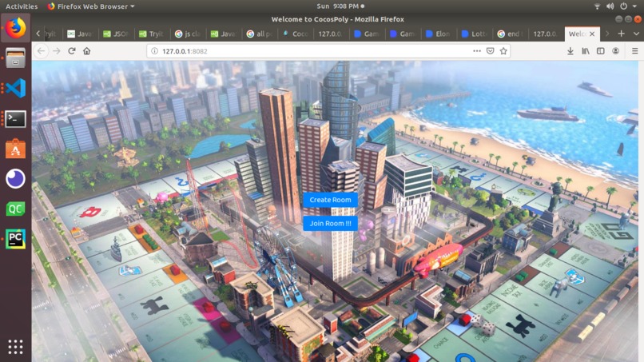
Task: Open the Firefox home page icon
Action: (86, 51)
